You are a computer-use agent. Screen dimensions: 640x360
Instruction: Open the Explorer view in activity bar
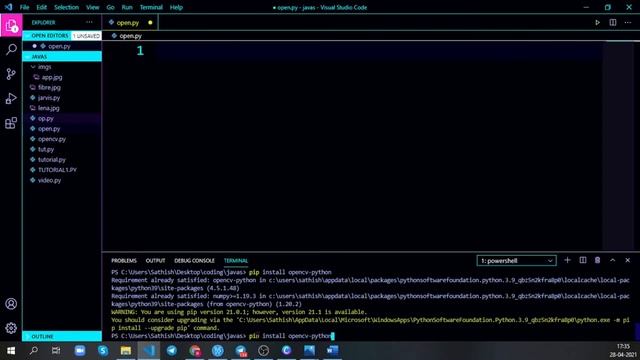pyautogui.click(x=11, y=25)
